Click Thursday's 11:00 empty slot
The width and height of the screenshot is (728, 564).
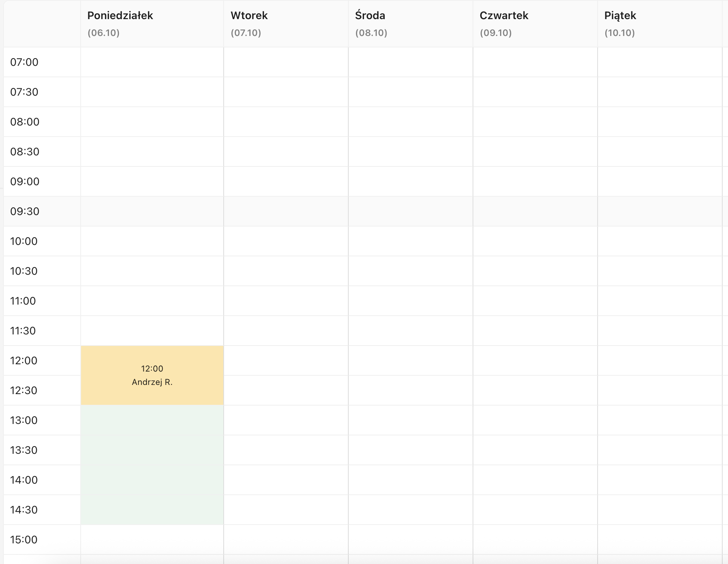[535, 301]
